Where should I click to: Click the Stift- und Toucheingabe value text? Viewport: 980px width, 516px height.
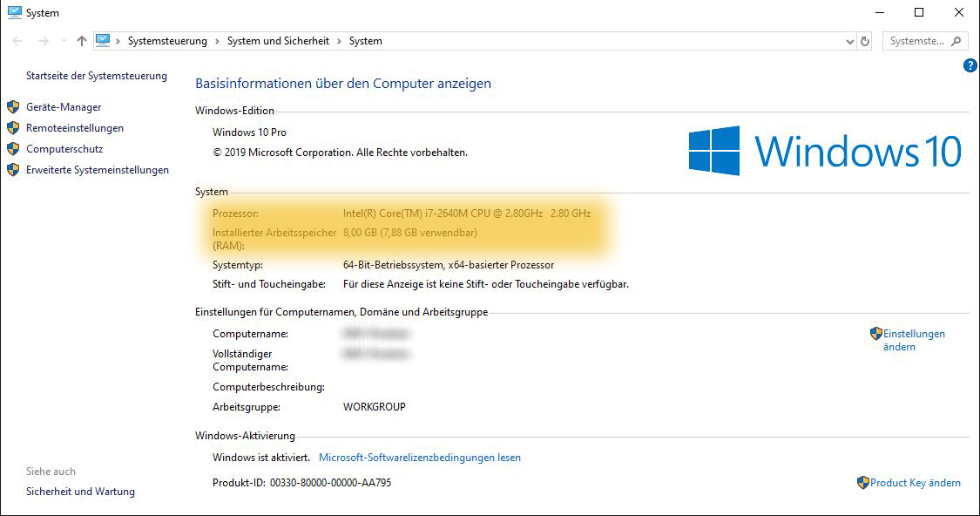click(485, 284)
